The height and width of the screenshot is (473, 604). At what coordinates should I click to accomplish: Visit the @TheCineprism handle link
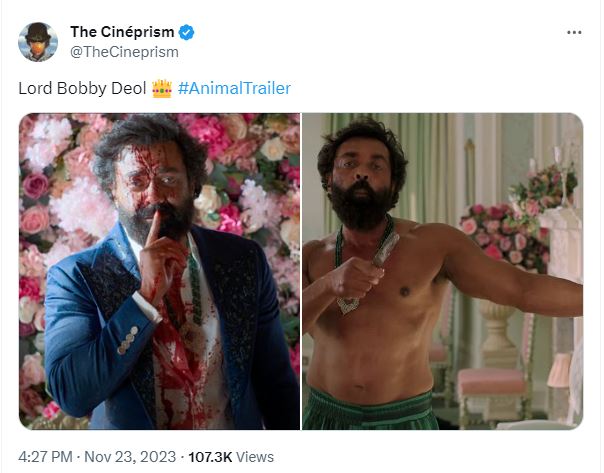(x=124, y=52)
